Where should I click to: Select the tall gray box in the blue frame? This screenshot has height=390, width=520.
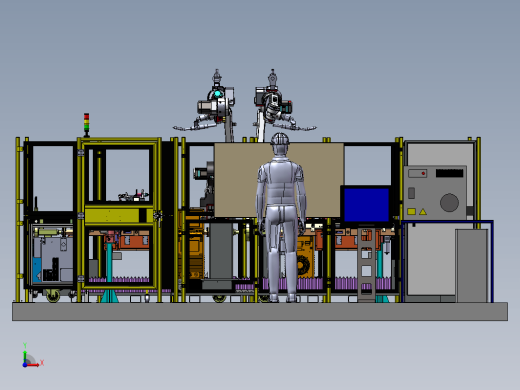click(472, 265)
